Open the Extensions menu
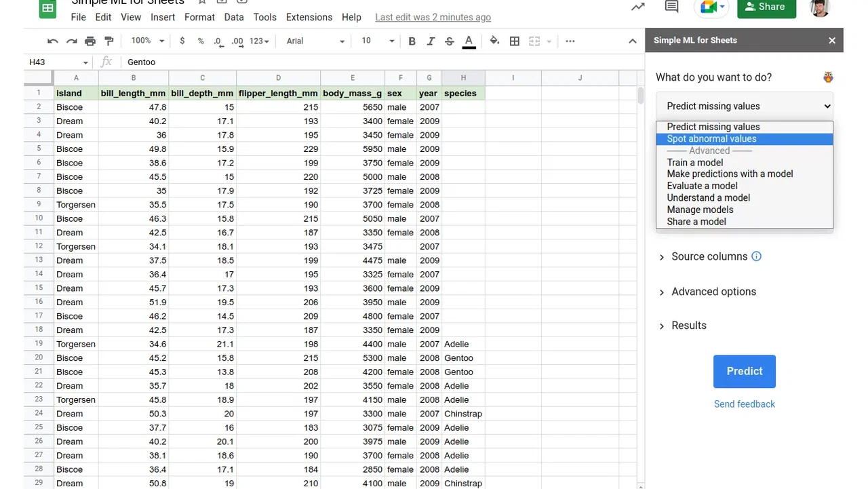This screenshot has height=489, width=868. coord(309,17)
